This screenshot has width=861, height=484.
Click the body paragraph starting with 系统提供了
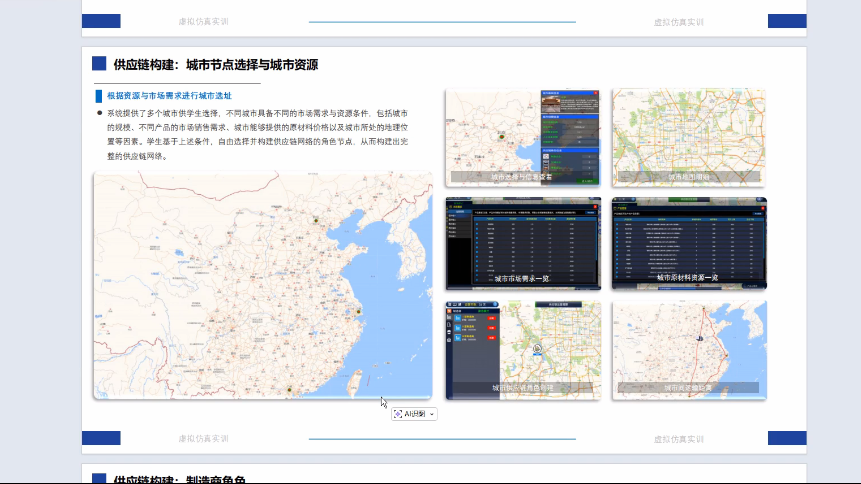click(264, 135)
